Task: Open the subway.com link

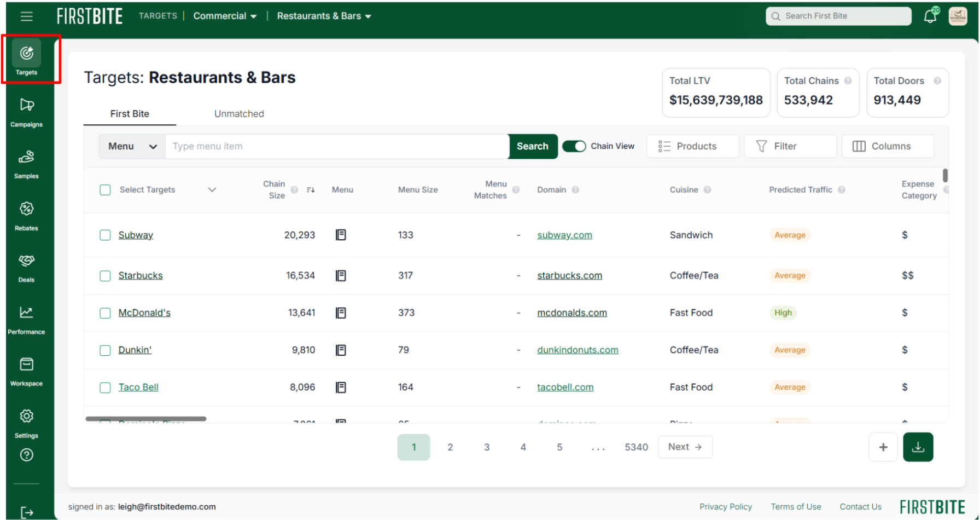Action: point(564,235)
